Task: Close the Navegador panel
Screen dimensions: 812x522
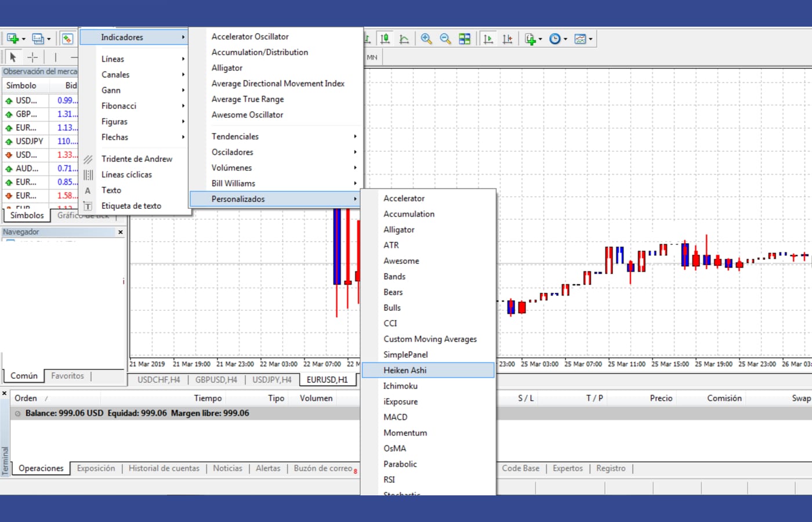Action: click(121, 232)
